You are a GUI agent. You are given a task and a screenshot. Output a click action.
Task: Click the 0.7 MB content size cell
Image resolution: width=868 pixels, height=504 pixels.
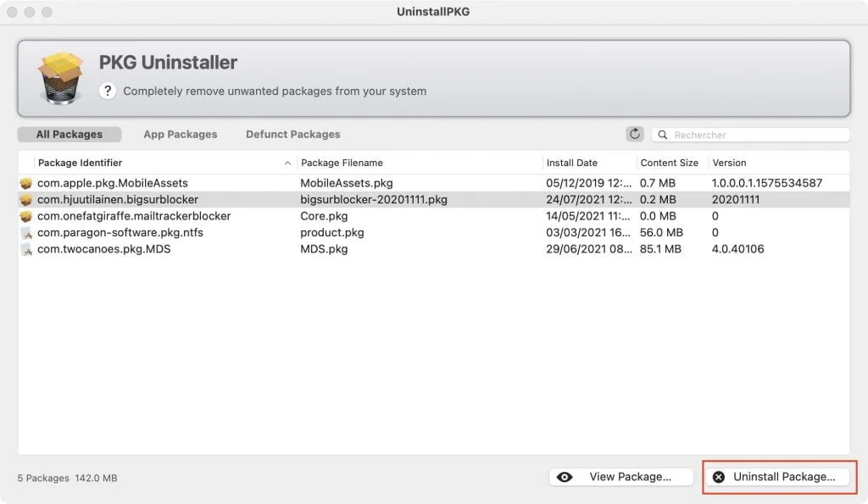point(658,183)
